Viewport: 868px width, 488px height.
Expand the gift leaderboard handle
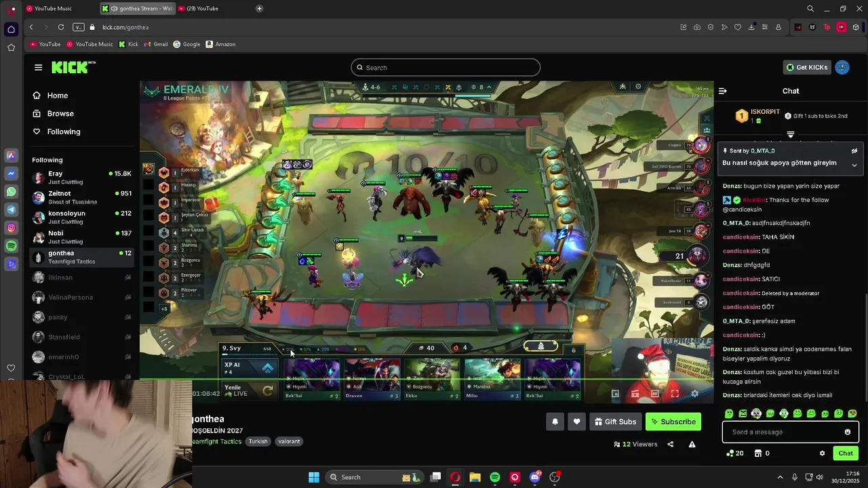pos(791,135)
